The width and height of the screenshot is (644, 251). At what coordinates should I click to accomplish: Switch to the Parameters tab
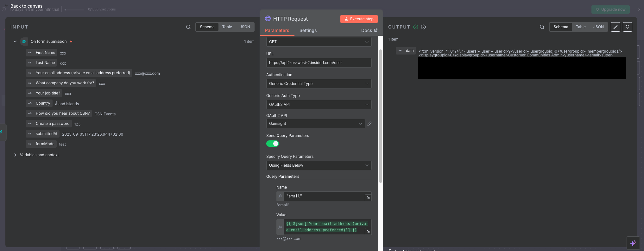[x=277, y=30]
